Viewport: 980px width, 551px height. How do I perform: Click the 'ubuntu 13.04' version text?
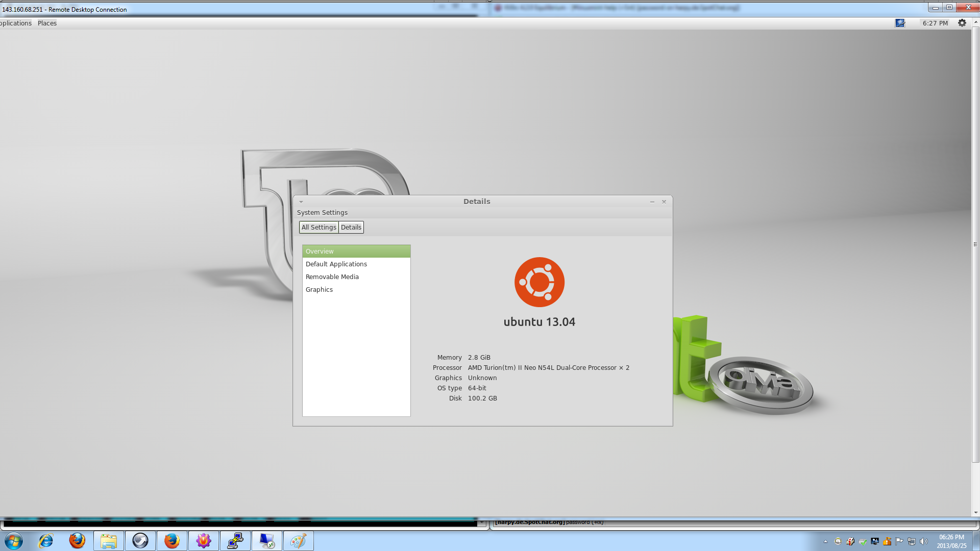tap(540, 322)
